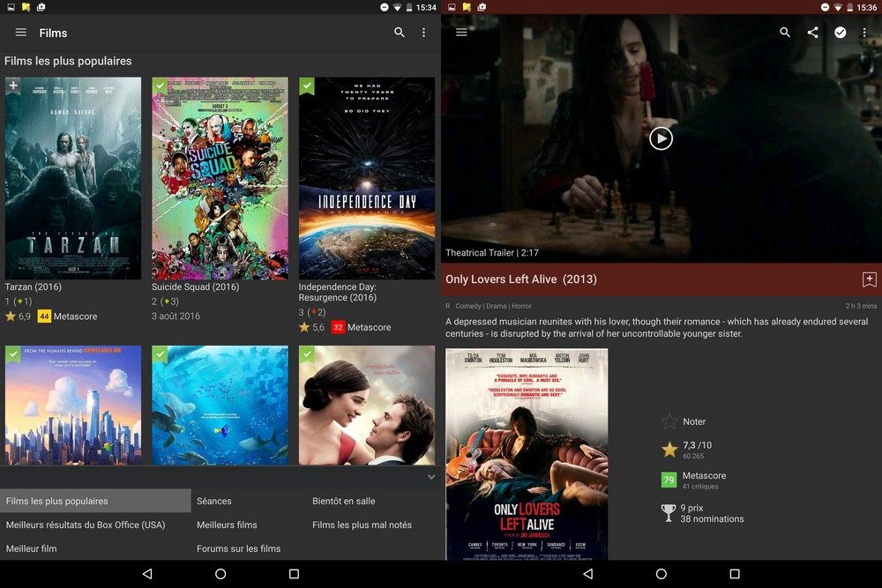Tap the 3 août 2016 release date
Image resolution: width=882 pixels, height=588 pixels.
176,316
